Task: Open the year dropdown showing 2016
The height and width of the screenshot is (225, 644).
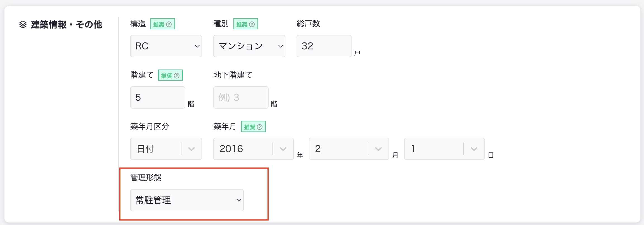Action: tap(253, 149)
